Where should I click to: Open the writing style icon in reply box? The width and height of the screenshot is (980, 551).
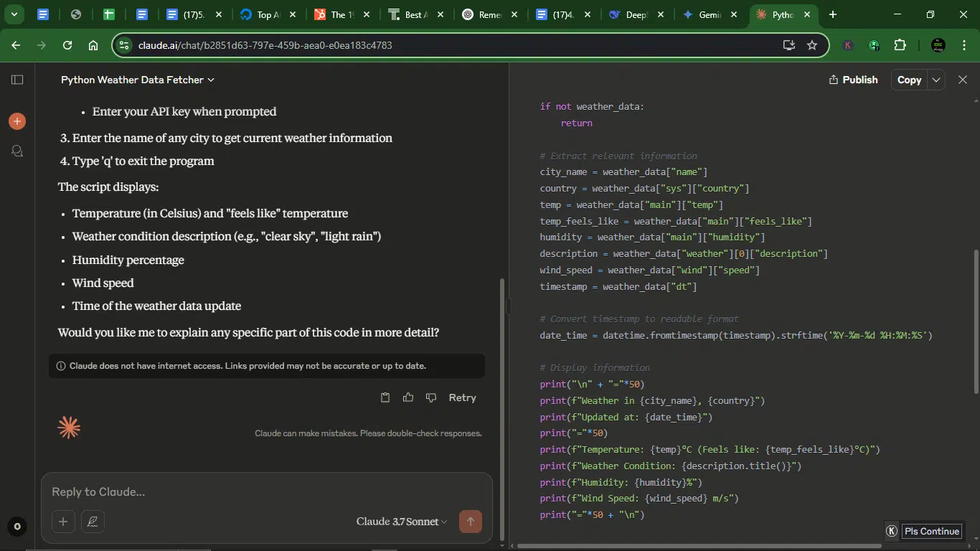pos(93,522)
